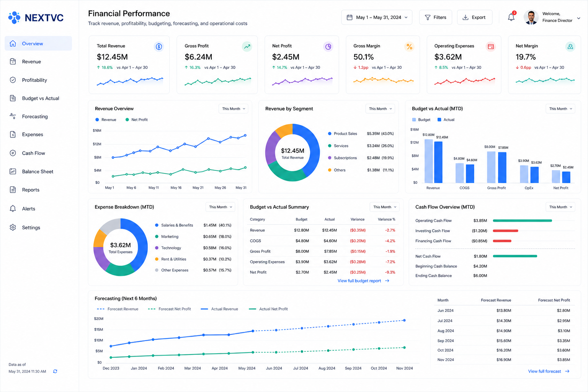Image resolution: width=588 pixels, height=392 pixels.
Task: Go to Overview in the sidebar
Action: click(x=38, y=43)
